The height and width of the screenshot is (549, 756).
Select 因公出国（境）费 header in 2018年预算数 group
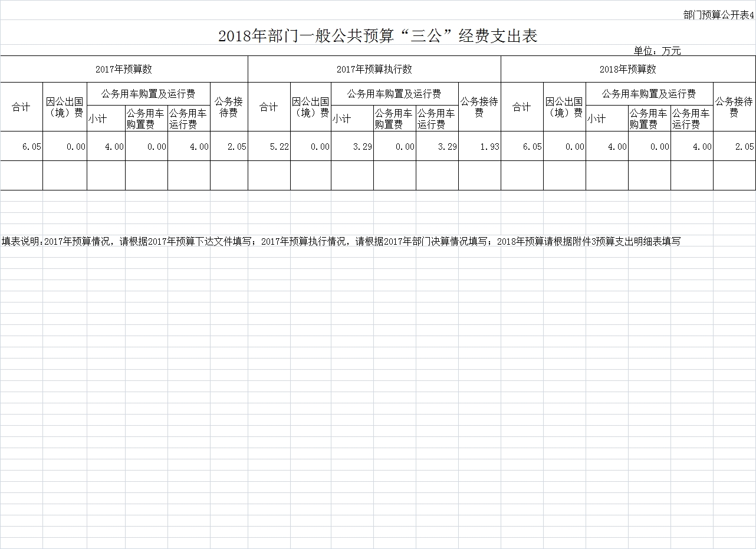[564, 107]
